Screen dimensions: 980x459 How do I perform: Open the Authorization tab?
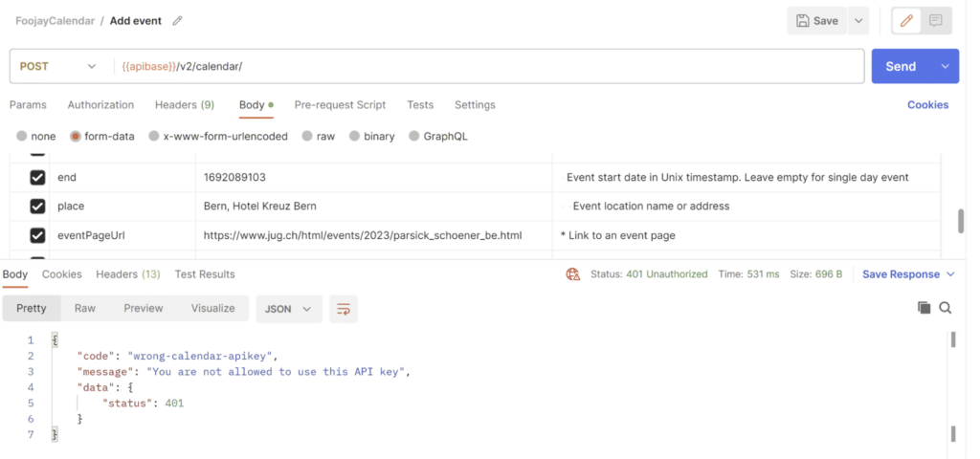tap(100, 105)
